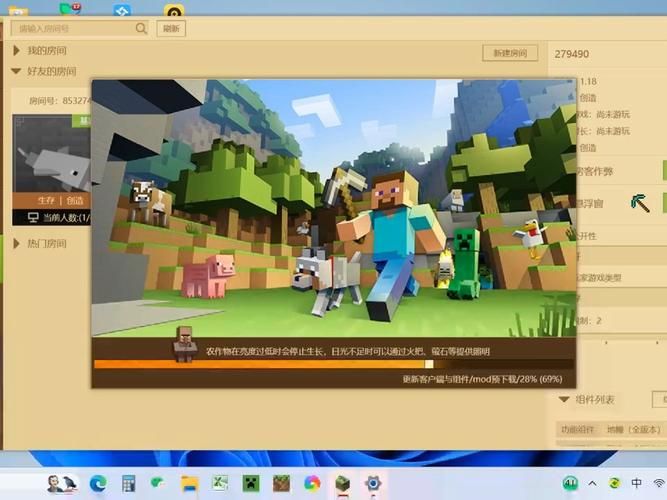This screenshot has height=500, width=667.
Task: Click the search magnifier in room number field
Action: 141,29
